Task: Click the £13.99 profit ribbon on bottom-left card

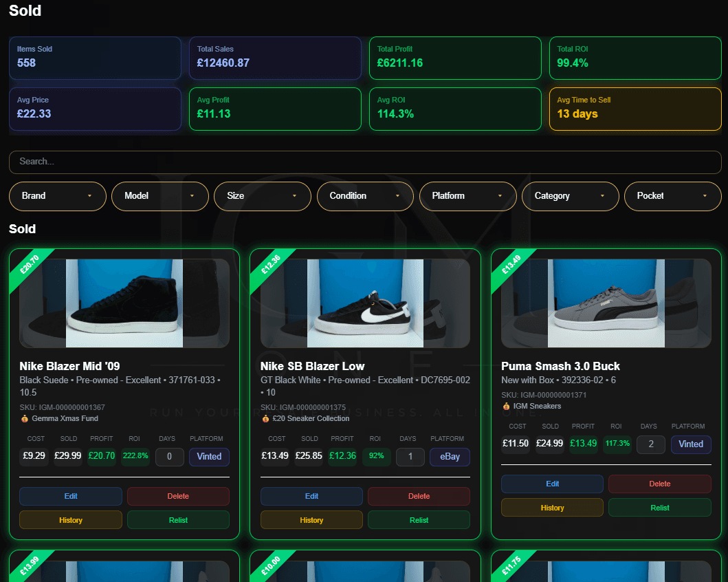Action: (30, 565)
